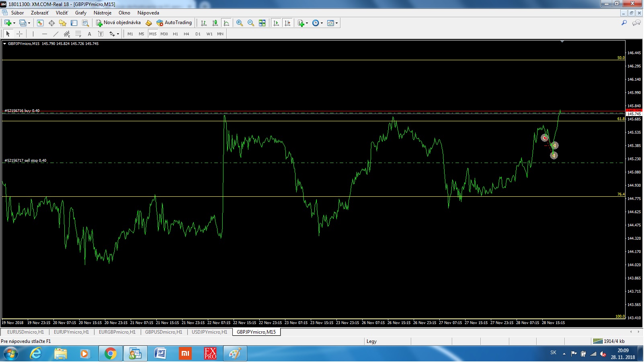Open the Zobraziť menu
Screen dimensions: 644x363
click(40, 13)
